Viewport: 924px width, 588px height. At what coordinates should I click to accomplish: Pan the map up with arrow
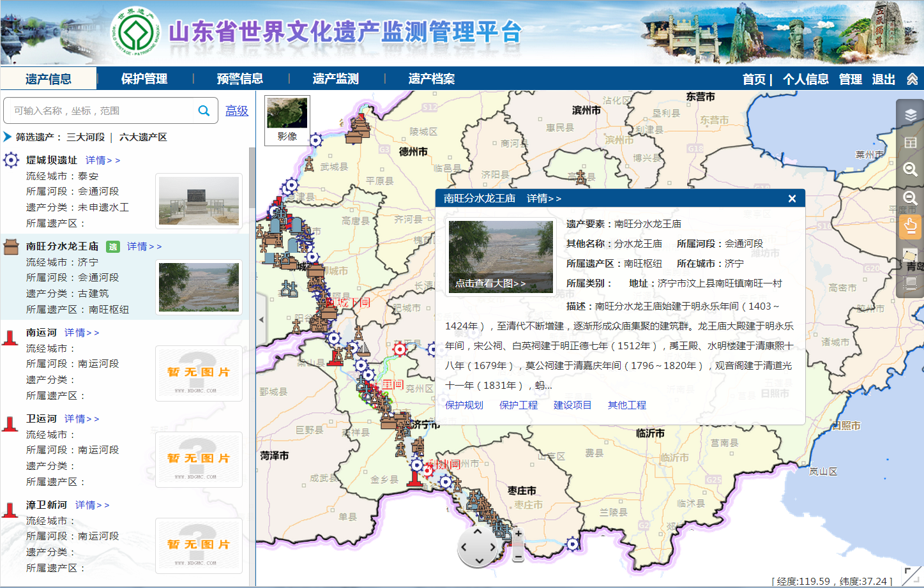coord(478,531)
